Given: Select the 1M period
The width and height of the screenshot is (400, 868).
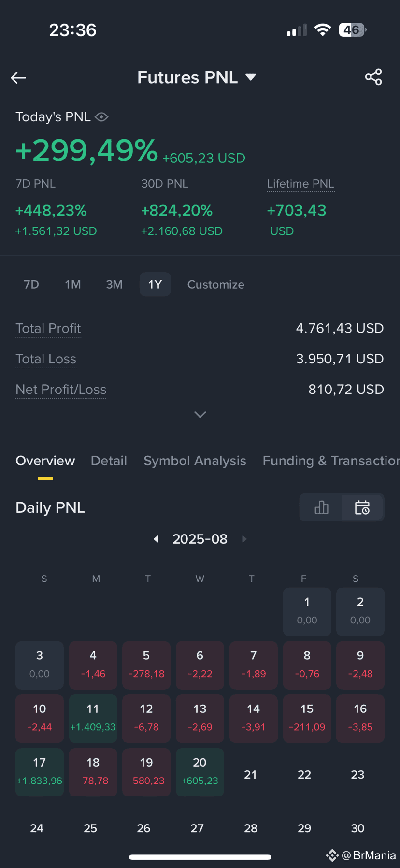Looking at the screenshot, I should coord(73,284).
